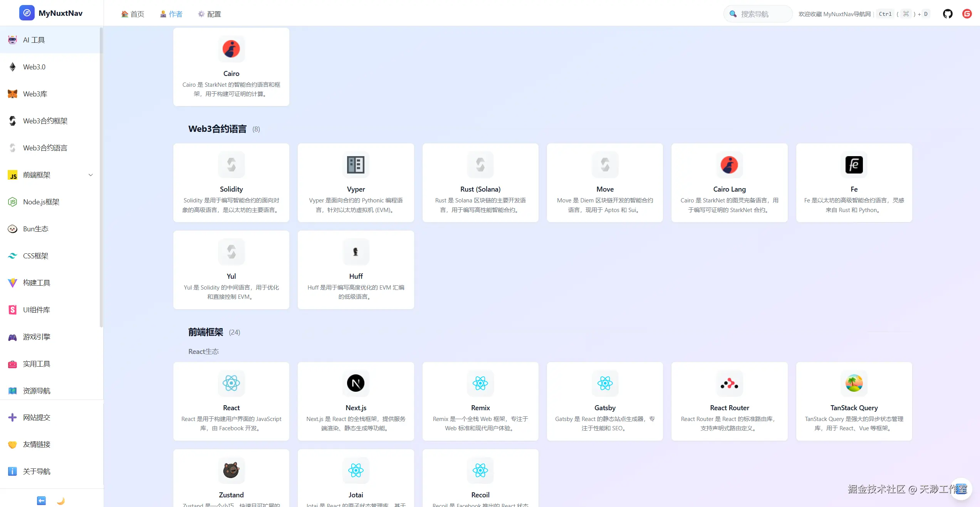Switch to the 作者 tab

(171, 14)
